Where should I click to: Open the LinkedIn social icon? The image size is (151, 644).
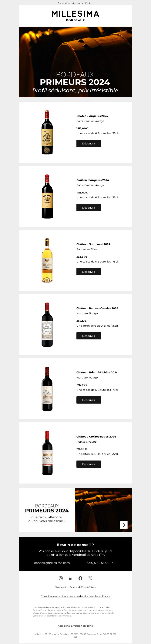pos(71,578)
